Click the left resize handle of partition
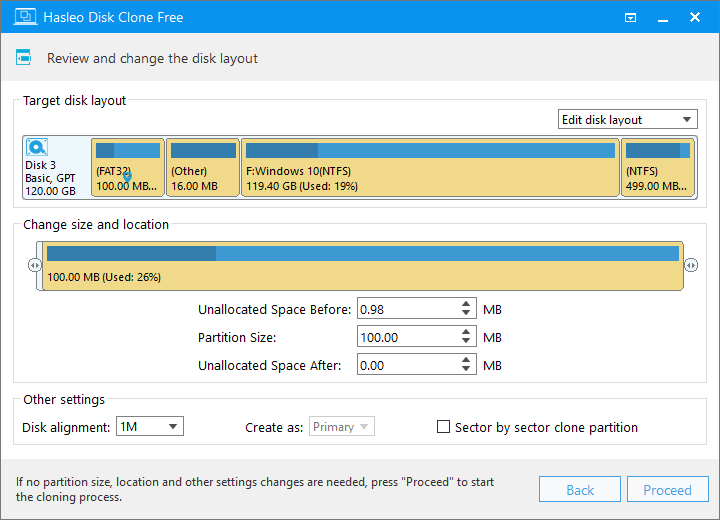Image resolution: width=720 pixels, height=520 pixels. pos(34,265)
